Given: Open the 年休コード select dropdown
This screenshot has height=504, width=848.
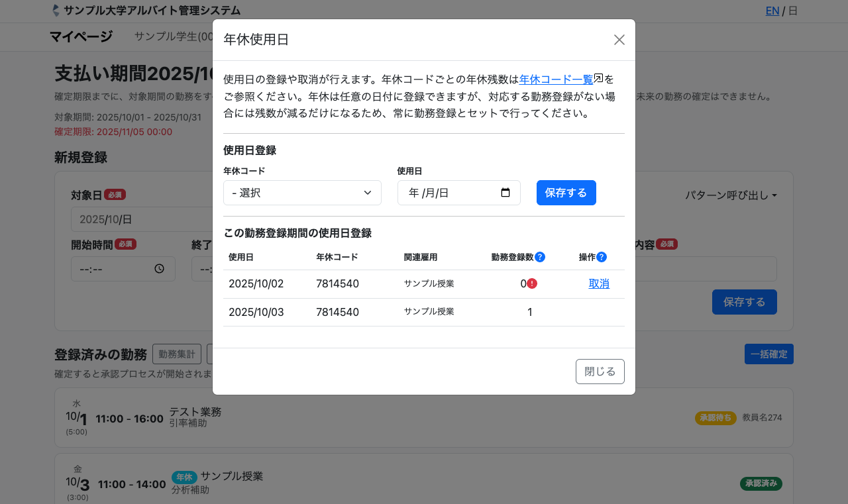Looking at the screenshot, I should click(302, 193).
